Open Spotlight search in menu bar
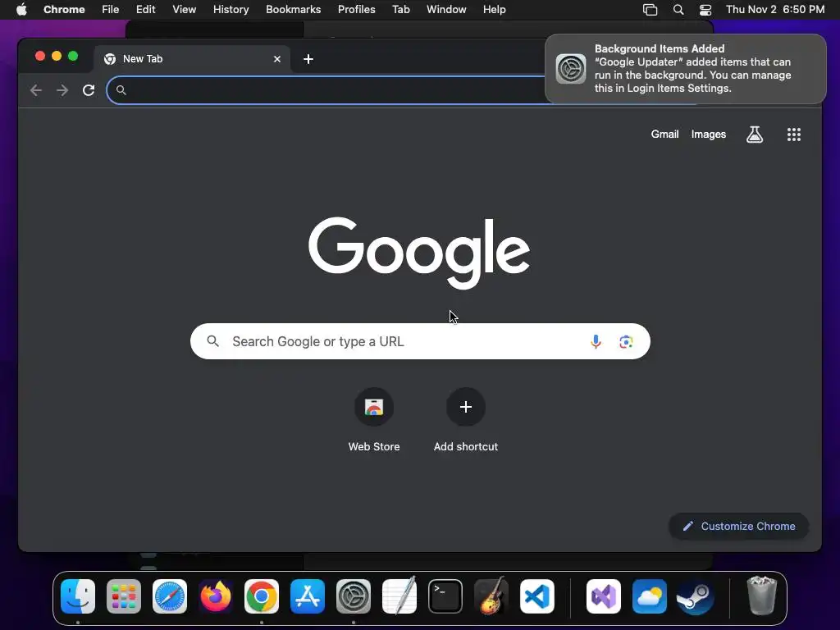Viewport: 840px width, 630px height. coord(678,10)
